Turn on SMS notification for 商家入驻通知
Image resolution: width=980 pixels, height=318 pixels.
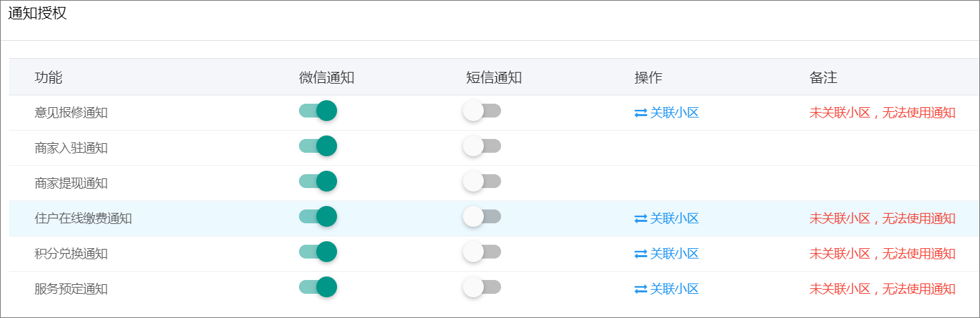pos(482,146)
